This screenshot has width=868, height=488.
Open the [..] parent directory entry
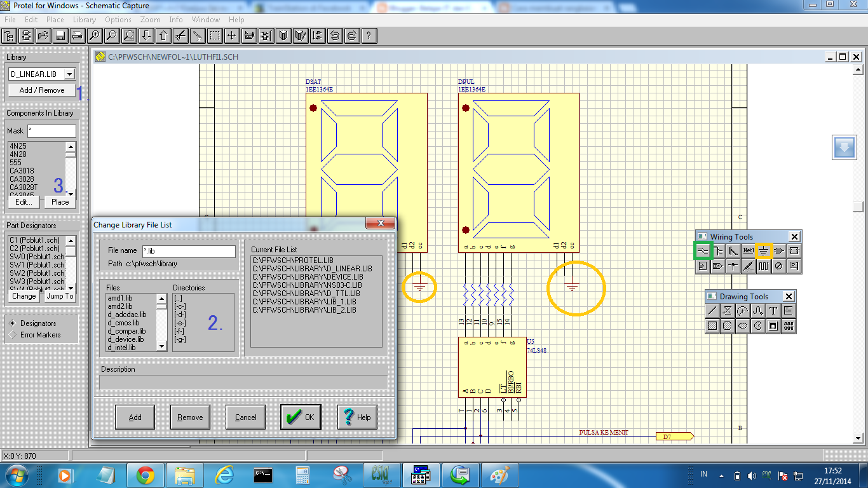179,299
